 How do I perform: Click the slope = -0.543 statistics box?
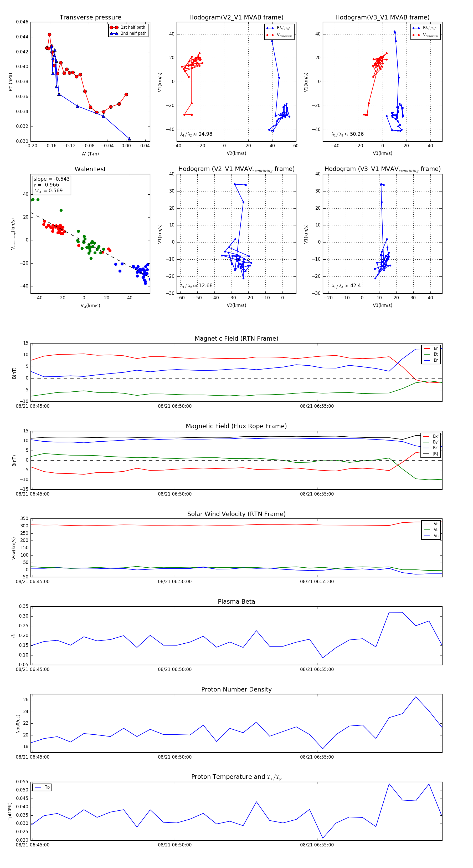(x=52, y=185)
